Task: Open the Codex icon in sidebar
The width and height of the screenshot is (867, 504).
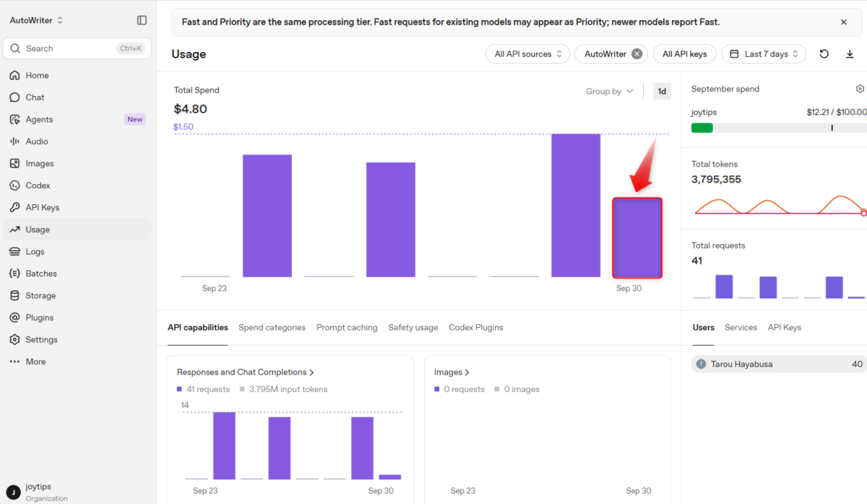Action: point(14,186)
